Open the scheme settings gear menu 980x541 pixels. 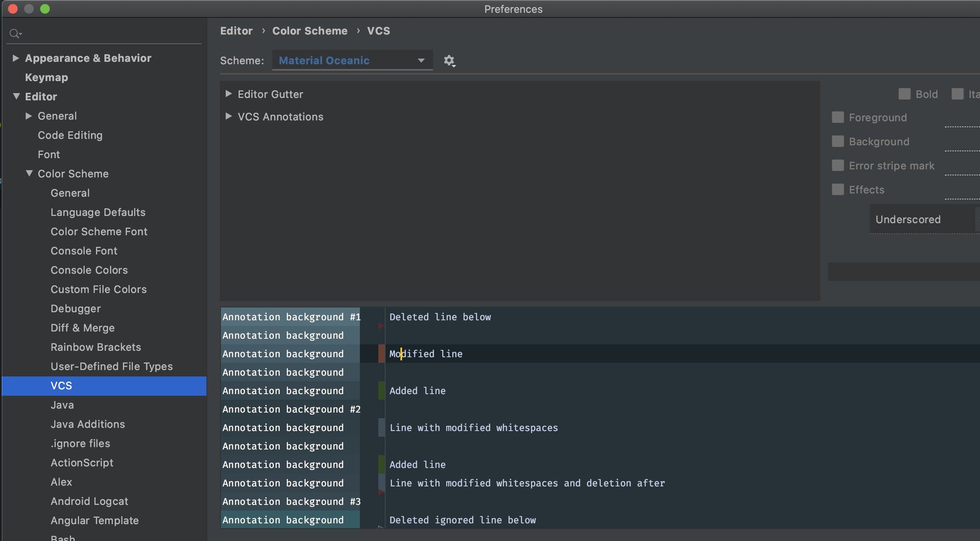coord(449,61)
